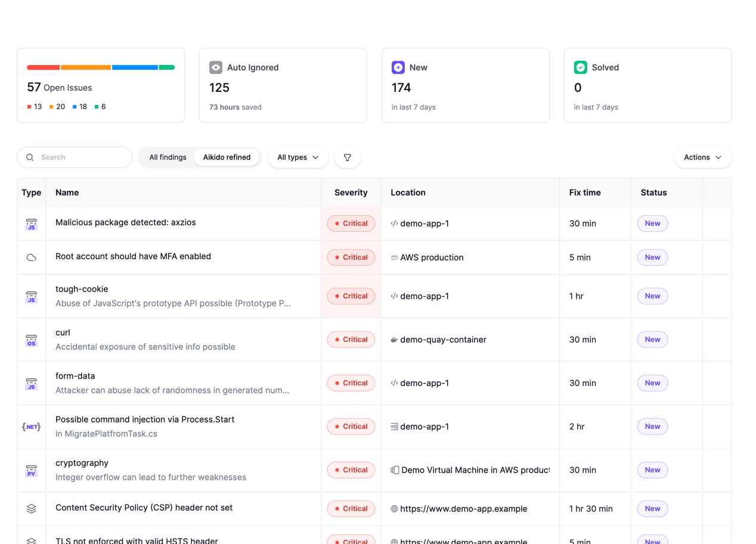Image resolution: width=756 pixels, height=544 pixels.
Task: Click red segment of open issues bar
Action: [43, 67]
